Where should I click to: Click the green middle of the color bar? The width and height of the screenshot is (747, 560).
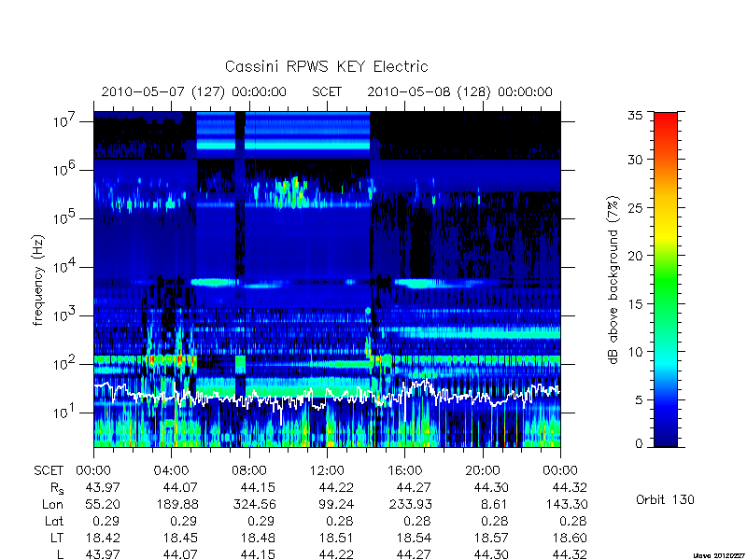point(666,280)
